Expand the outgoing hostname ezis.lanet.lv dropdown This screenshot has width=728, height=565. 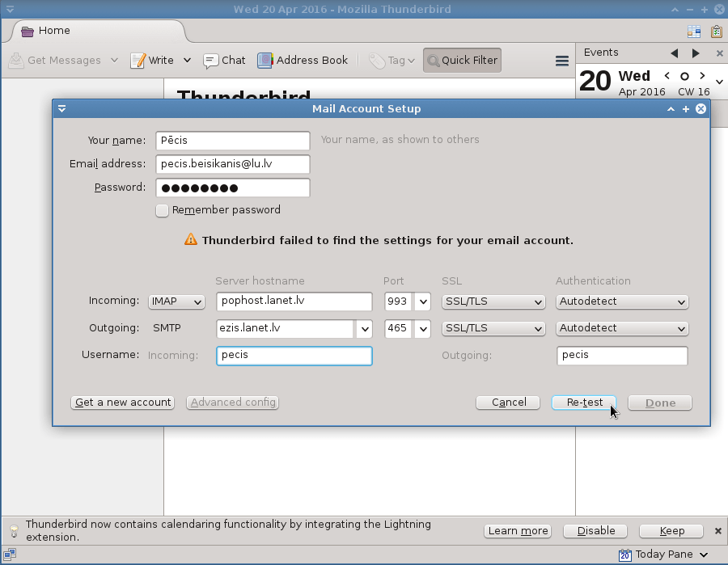point(365,329)
